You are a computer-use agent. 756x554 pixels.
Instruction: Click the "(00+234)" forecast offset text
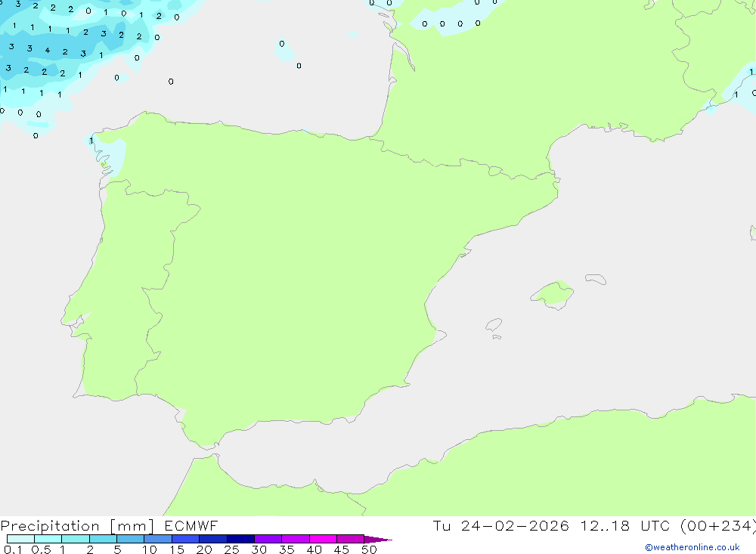point(718,526)
